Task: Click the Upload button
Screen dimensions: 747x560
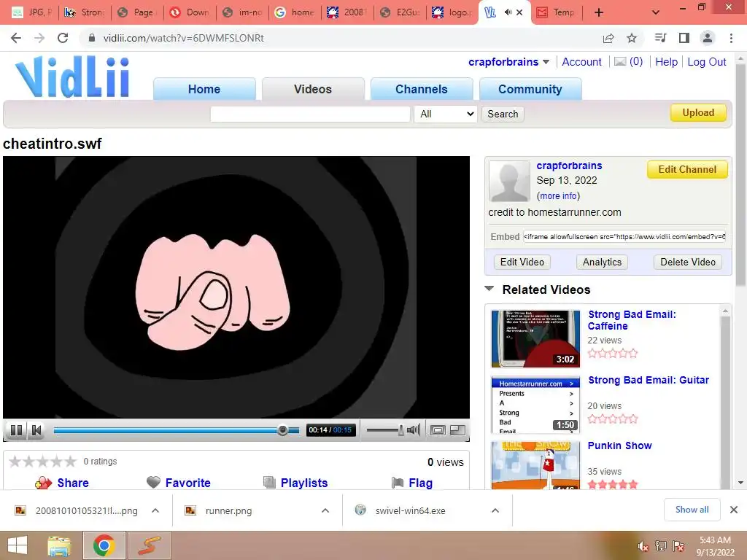Action: pos(698,113)
